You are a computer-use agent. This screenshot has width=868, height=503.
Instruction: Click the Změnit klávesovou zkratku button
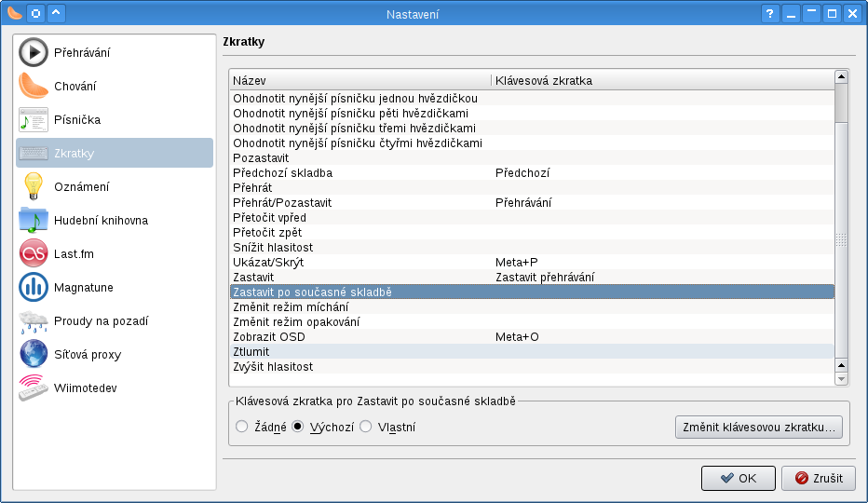[x=758, y=428]
